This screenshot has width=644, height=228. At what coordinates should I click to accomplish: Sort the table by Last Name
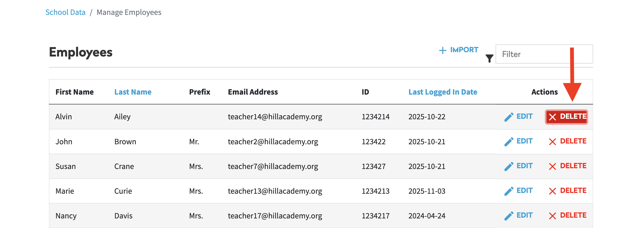point(133,92)
